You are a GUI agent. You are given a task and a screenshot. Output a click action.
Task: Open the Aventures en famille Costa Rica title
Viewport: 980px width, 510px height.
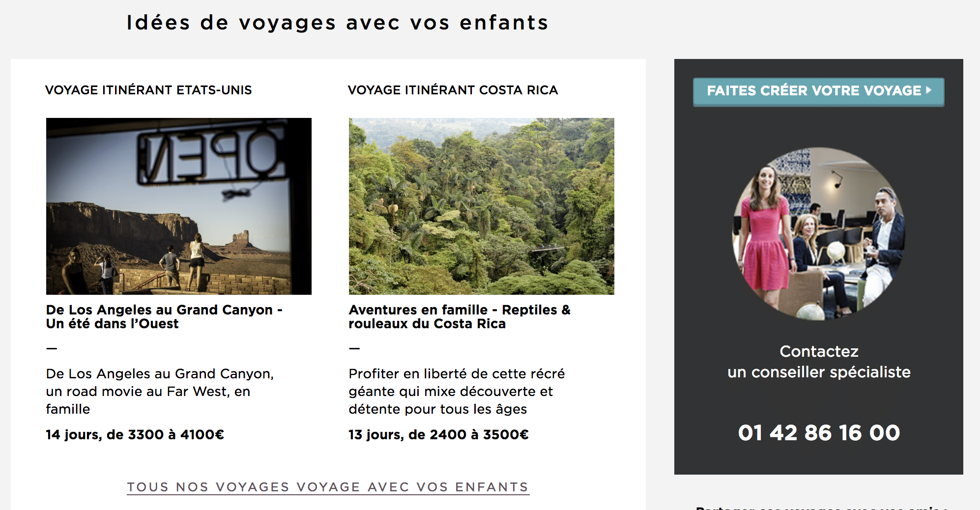460,317
